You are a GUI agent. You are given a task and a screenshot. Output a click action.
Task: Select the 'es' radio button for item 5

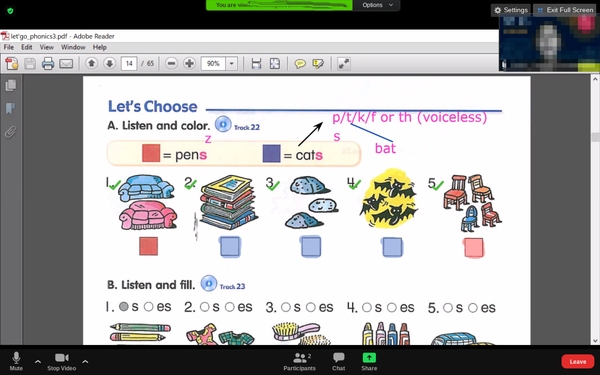tap(473, 308)
